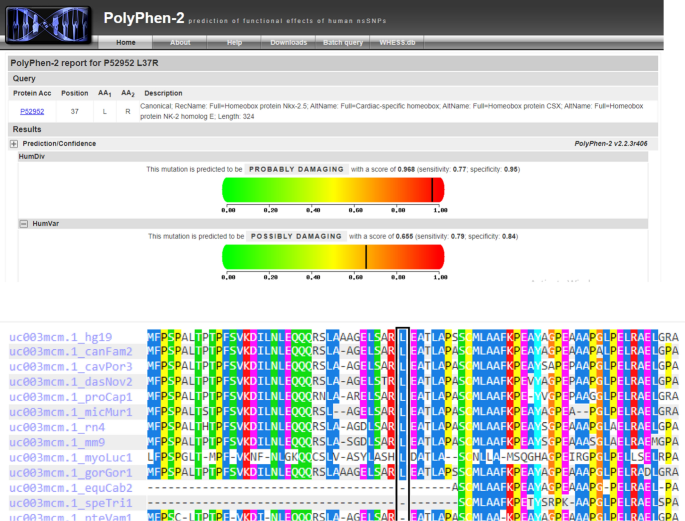685x521 pixels.
Task: Expand the Prediction/Confidence section plus icon
Action: [x=14, y=144]
